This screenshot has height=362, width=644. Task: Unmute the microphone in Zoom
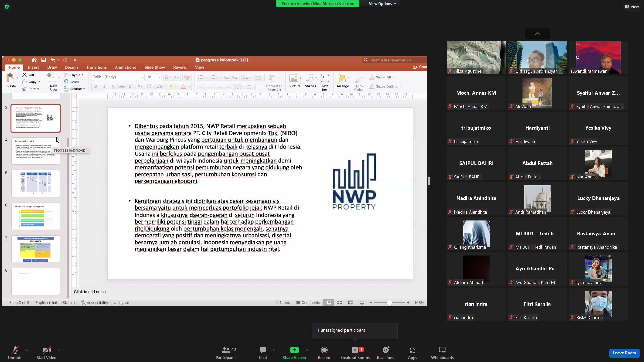point(15,353)
